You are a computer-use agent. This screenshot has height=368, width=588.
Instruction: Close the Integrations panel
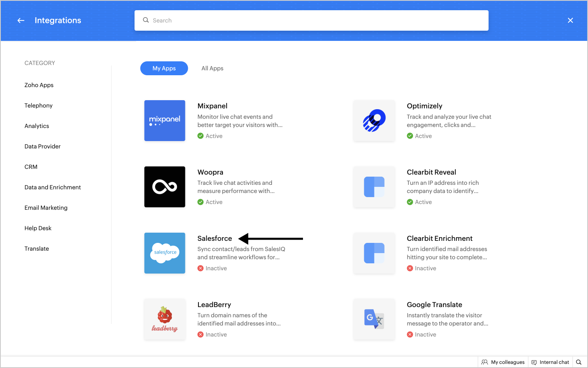point(570,20)
